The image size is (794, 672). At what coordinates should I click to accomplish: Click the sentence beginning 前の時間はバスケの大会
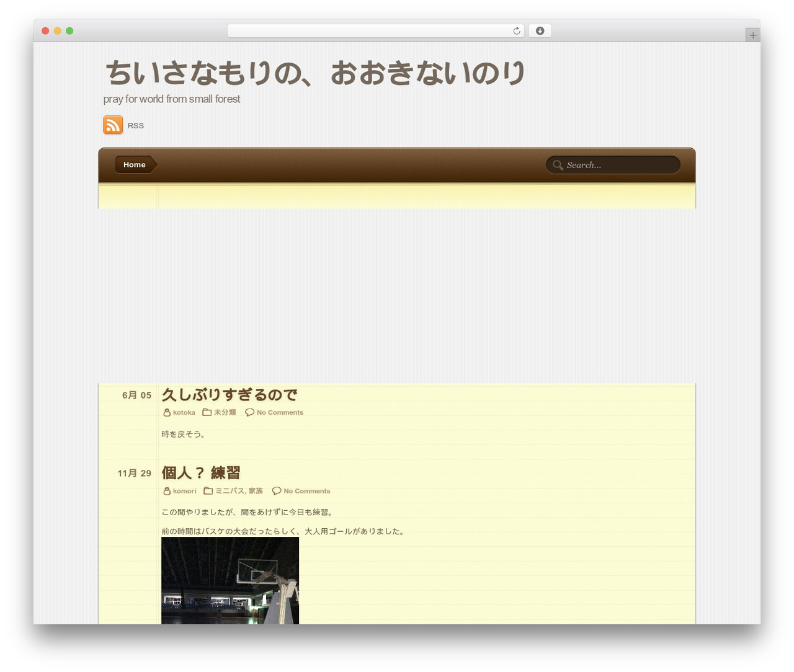point(283,532)
